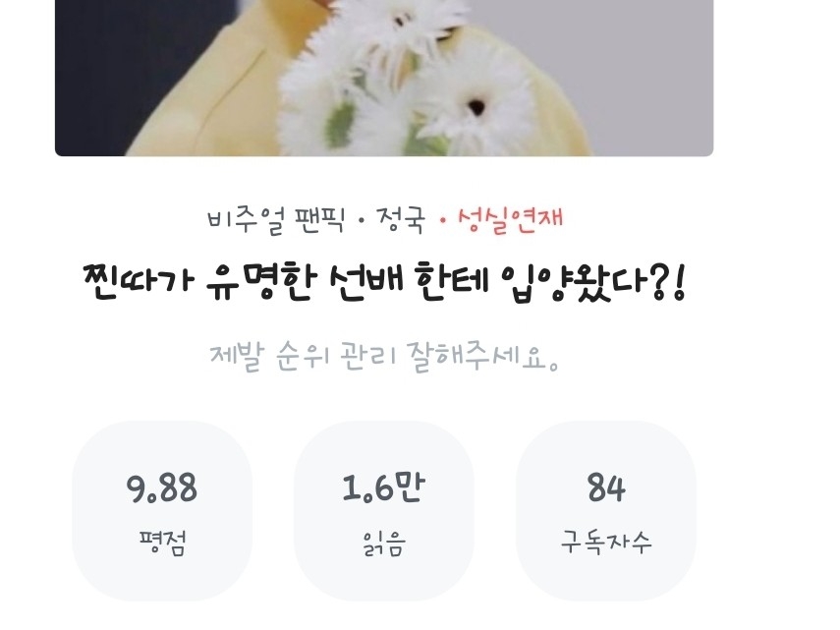This screenshot has width=840, height=630.
Task: Open the 구독자수 subscribers card
Action: (x=606, y=510)
